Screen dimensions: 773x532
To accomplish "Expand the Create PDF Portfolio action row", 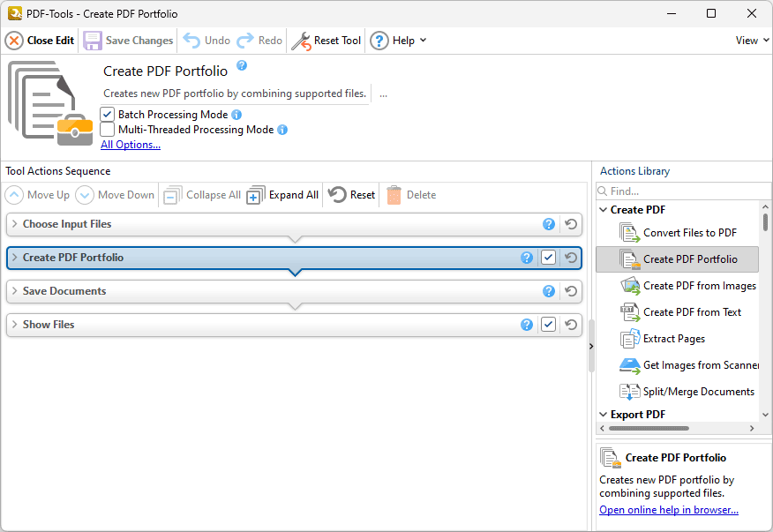I will pos(15,258).
